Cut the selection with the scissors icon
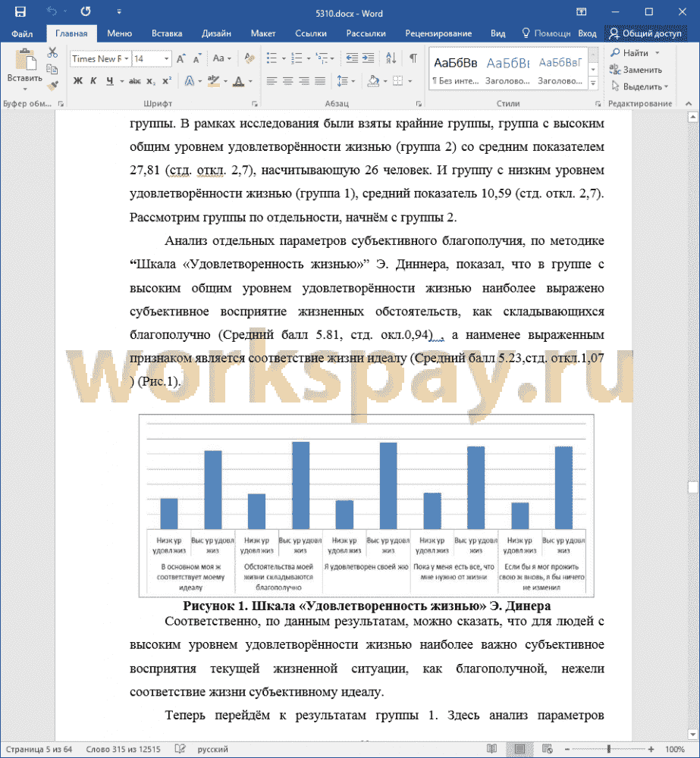700x758 pixels. tap(52, 52)
